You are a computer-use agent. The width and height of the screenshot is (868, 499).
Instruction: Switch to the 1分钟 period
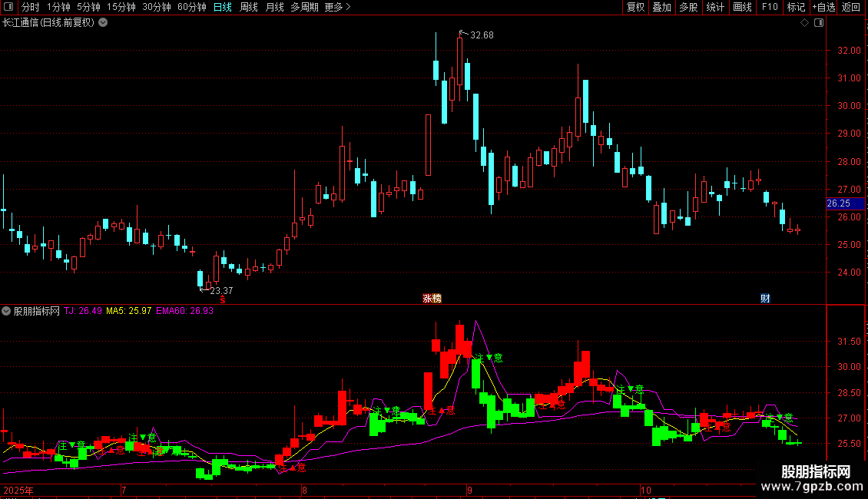(58, 7)
